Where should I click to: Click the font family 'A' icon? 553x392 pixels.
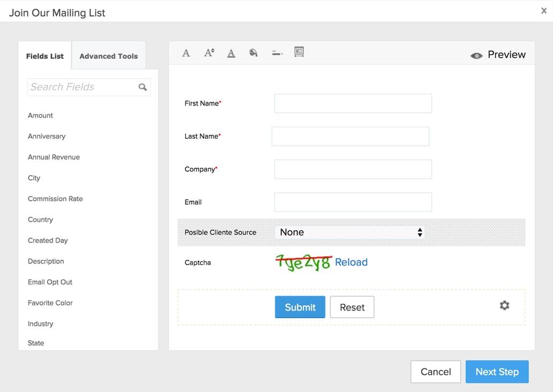click(186, 52)
